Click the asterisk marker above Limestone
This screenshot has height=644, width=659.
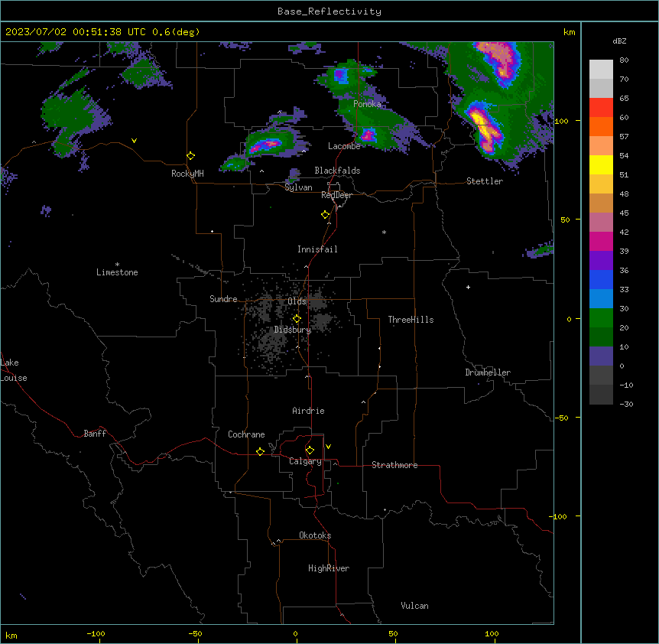117,265
